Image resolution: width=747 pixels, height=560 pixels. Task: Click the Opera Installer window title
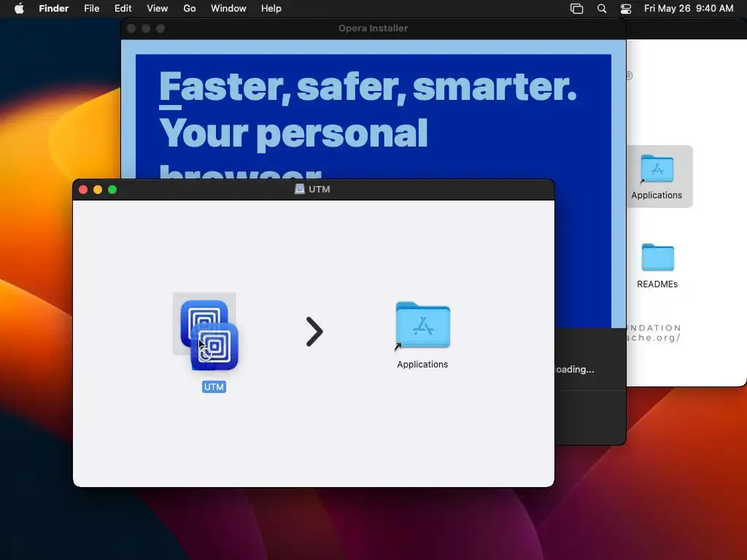point(373,28)
